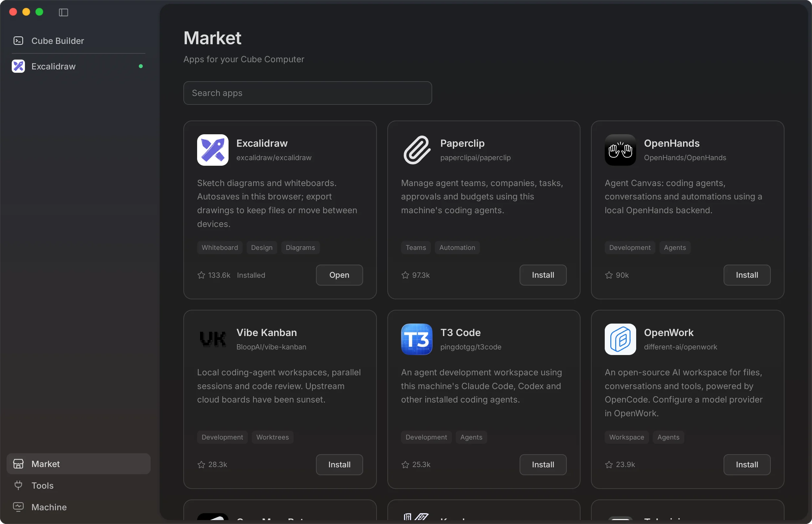812x524 pixels.
Task: Click the OpenHands app logo
Action: [620, 150]
